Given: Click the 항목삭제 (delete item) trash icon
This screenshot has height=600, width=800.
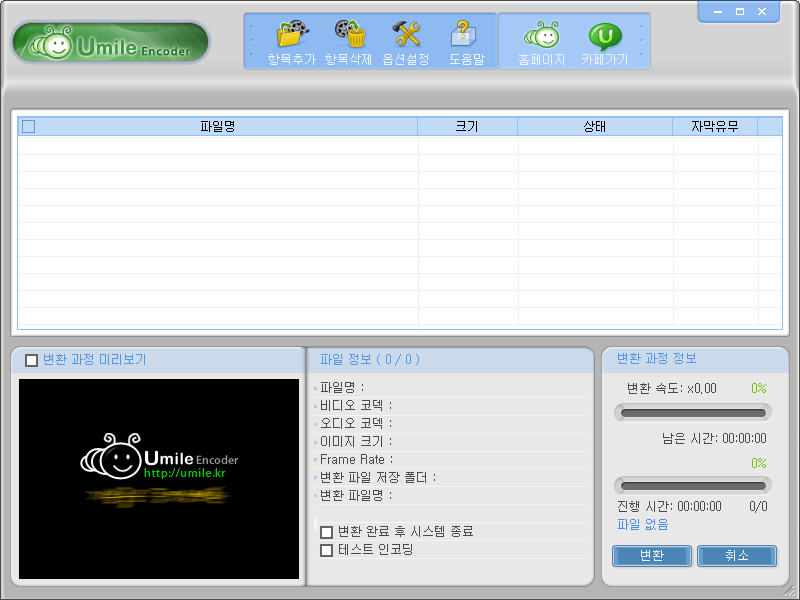Looking at the screenshot, I should pyautogui.click(x=350, y=34).
